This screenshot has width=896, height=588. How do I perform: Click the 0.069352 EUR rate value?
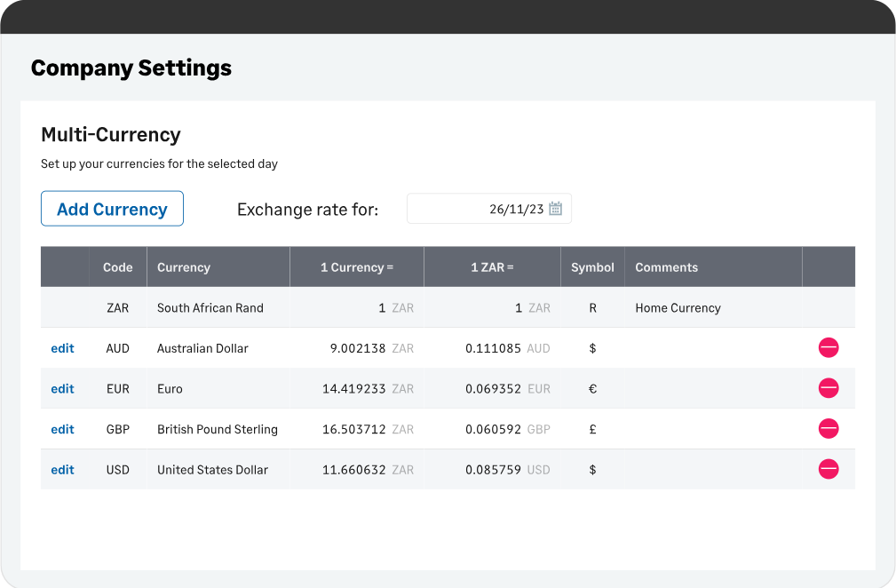coord(507,389)
